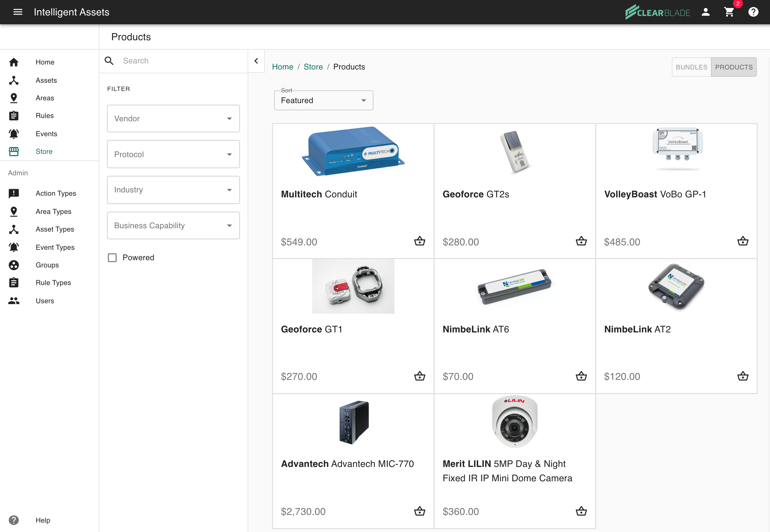Add Advantech MIC-770 to basket

coord(419,511)
